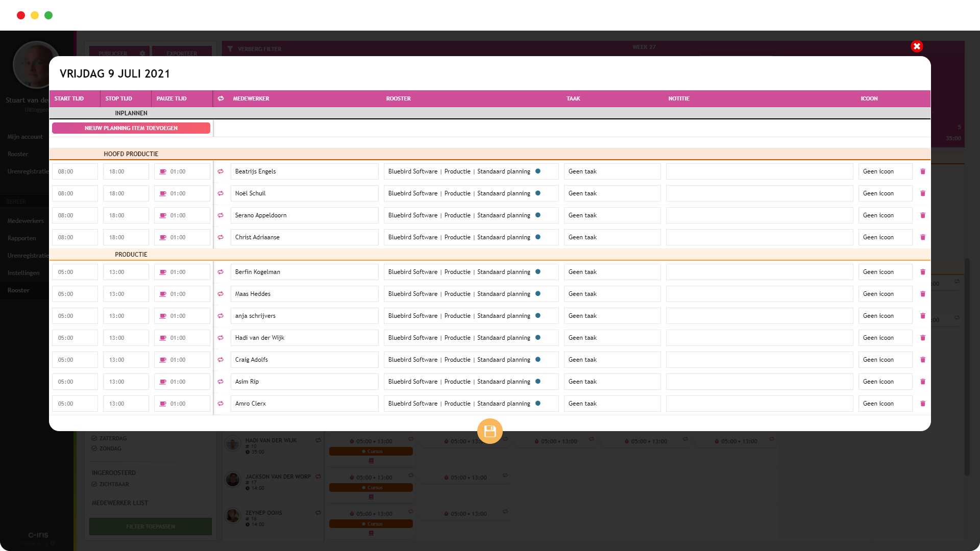Close the dialog with red X
The width and height of the screenshot is (980, 551).
[x=917, y=46]
